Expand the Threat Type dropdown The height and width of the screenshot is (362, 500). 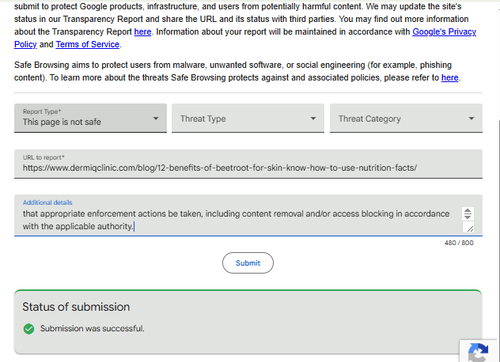(x=248, y=118)
